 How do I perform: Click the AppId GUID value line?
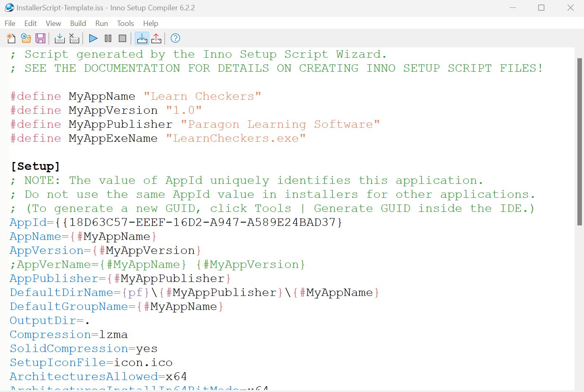(x=176, y=223)
